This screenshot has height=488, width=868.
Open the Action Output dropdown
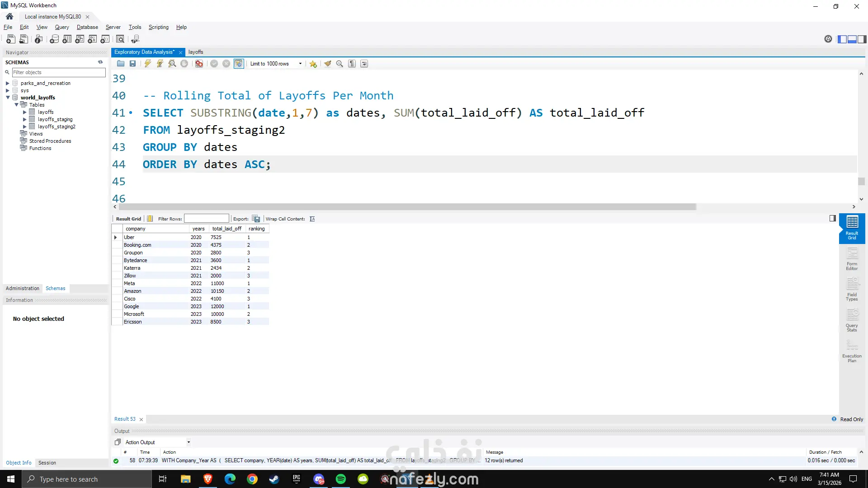point(188,442)
